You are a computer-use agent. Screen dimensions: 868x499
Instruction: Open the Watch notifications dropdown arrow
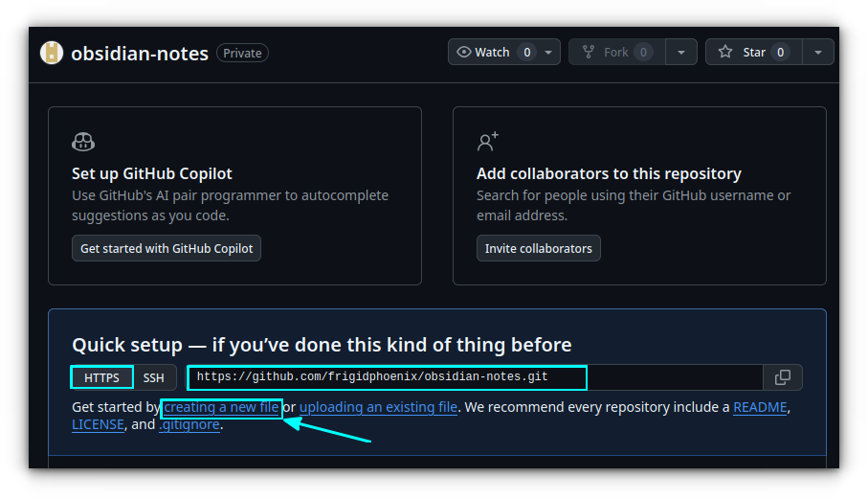(x=548, y=52)
